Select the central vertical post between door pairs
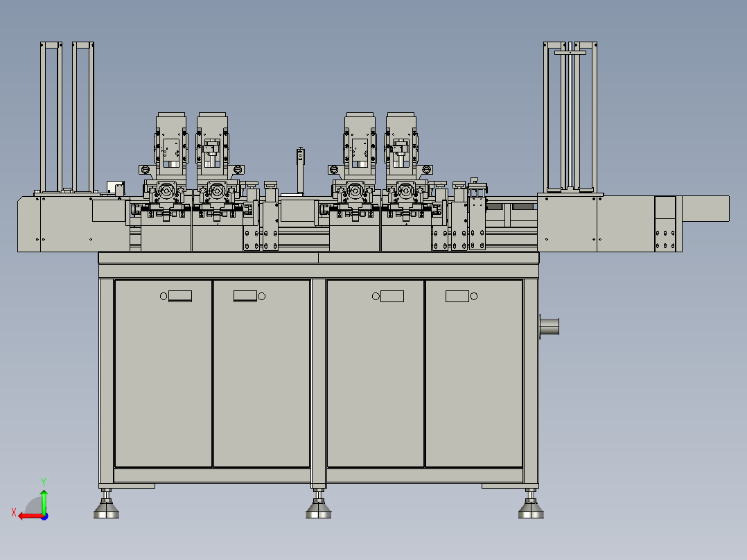The width and height of the screenshot is (747, 560). pos(319,382)
